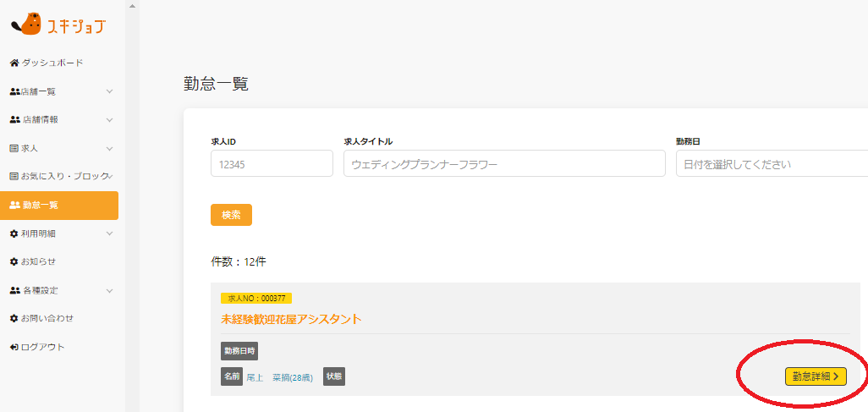868x412 pixels.
Task: Expand the 各種設定 chevron
Action: (110, 291)
